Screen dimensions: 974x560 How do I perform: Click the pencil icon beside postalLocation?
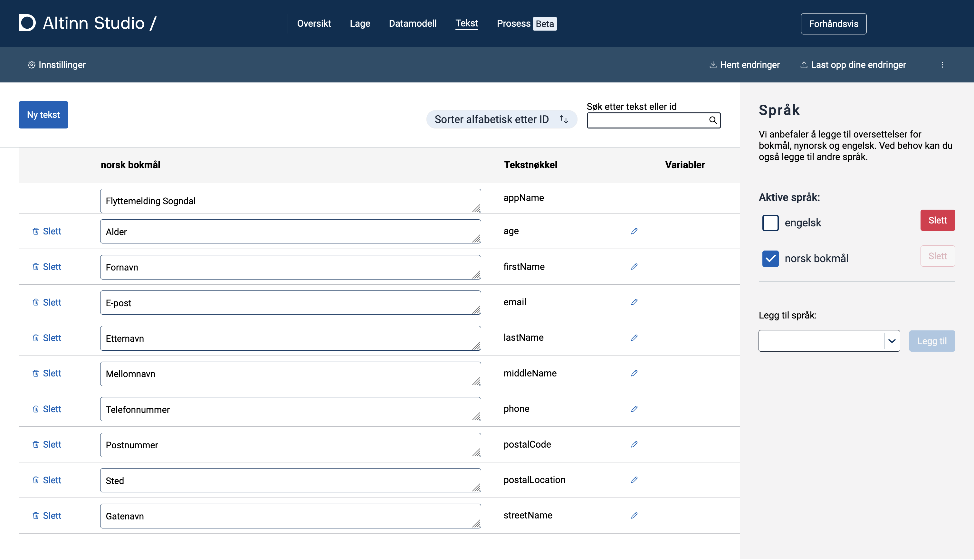point(634,479)
